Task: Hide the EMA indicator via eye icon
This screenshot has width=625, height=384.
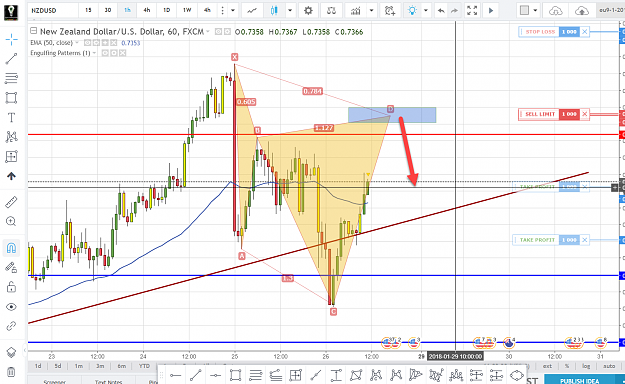Action: (87, 43)
